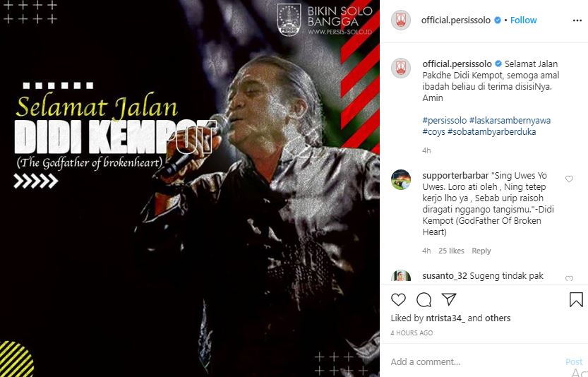Like supporterbarbar's comment heart
Viewport: 588px width, 377px height.
[569, 179]
